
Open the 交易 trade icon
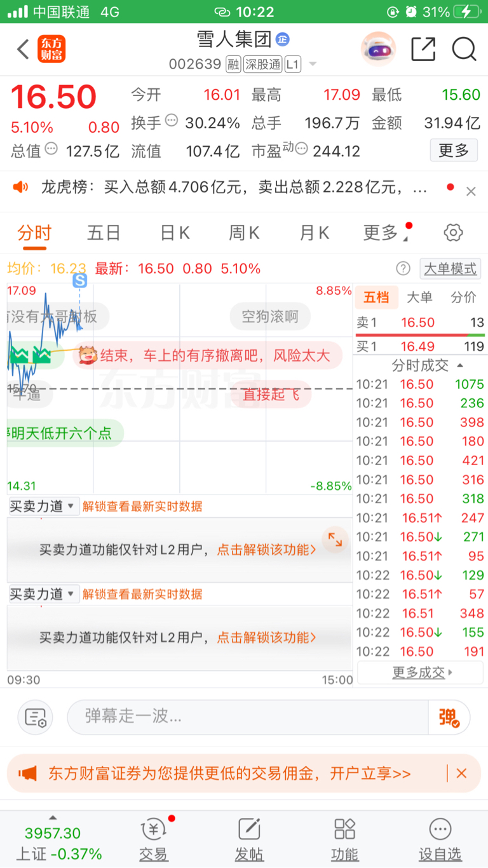153,839
